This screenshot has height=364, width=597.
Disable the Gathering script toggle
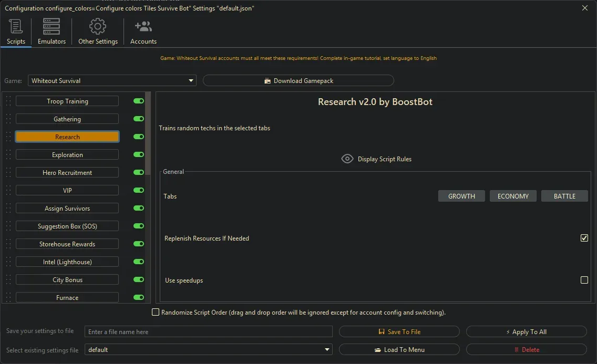click(x=139, y=119)
